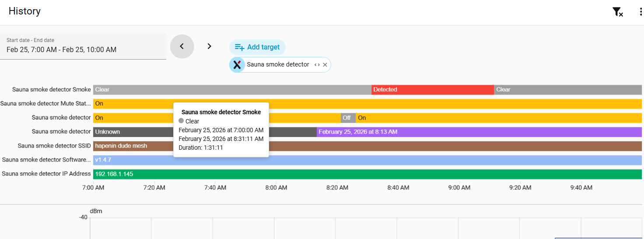Open the start date - end date picker
Viewport: 644px width, 239px height.
83,46
